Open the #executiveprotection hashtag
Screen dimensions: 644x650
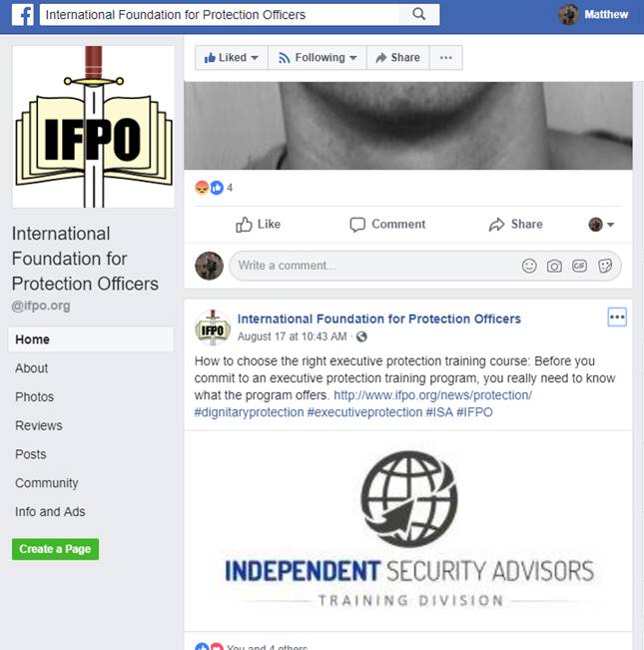pos(364,412)
